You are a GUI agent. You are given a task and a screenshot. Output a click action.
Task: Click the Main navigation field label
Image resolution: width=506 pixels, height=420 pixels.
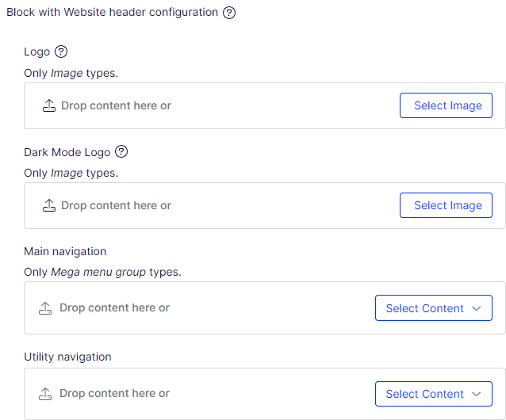point(65,251)
